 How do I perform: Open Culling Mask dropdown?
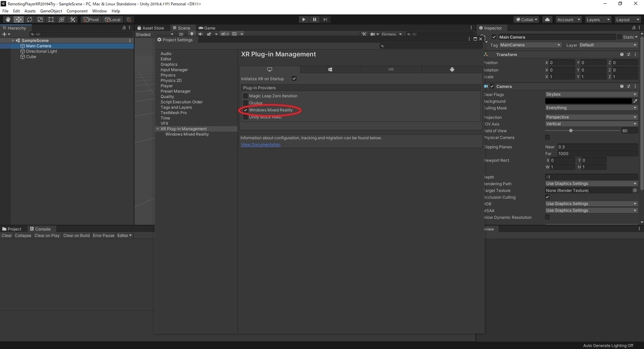click(591, 108)
